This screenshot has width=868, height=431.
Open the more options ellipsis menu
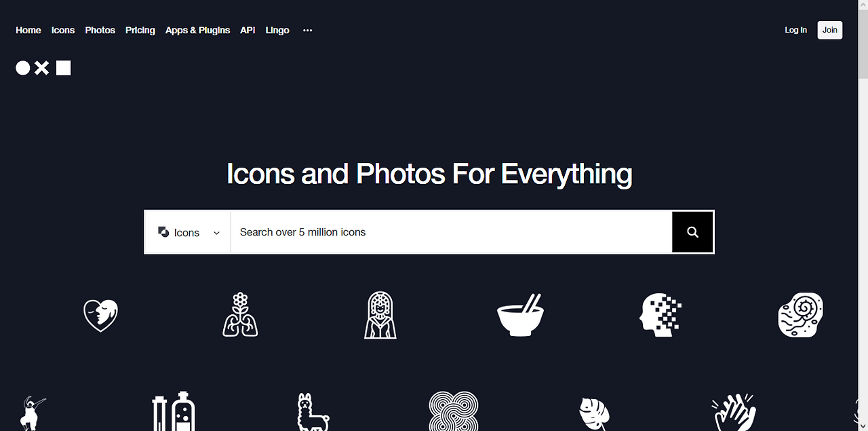pos(308,31)
